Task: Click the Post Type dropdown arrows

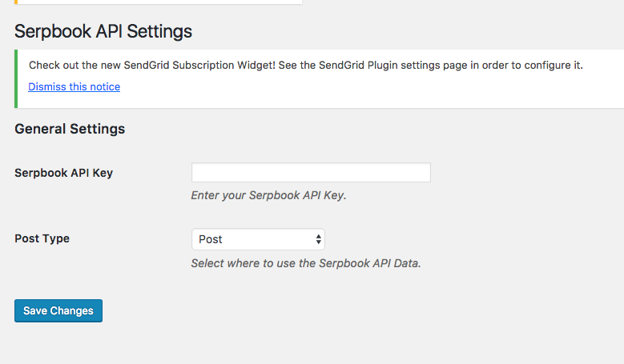Action: [319, 239]
